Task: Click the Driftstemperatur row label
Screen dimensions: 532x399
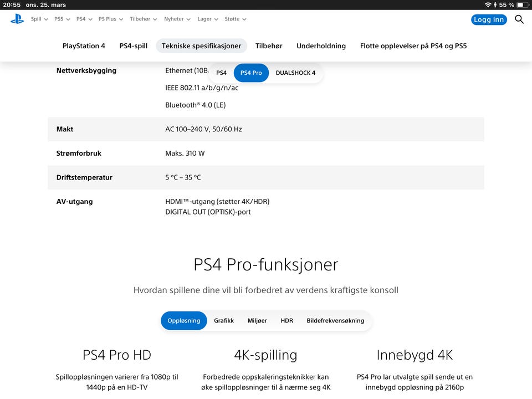Action: click(x=84, y=177)
